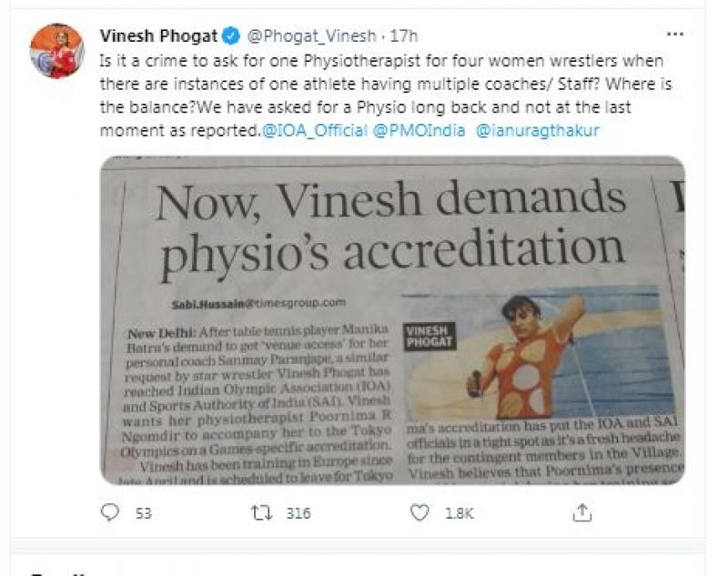Click the 53 replies count
Screen dimensions: 728x576
click(x=144, y=513)
